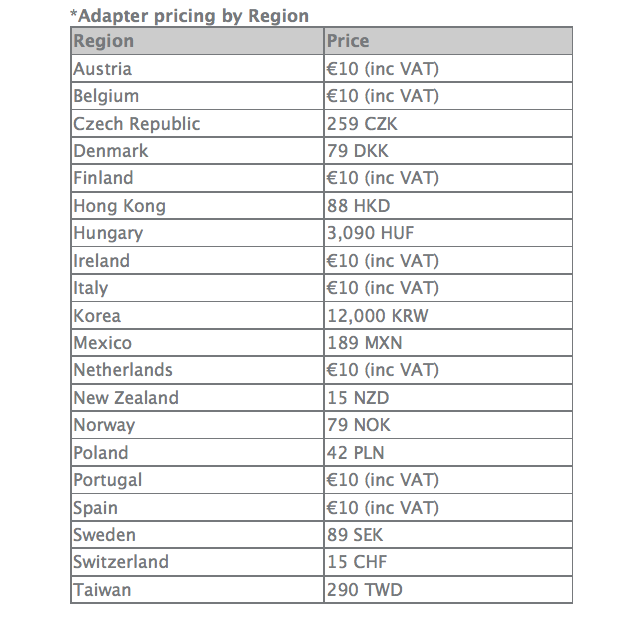Viewport: 640px width, 619px height.
Task: Select the Poland region cell
Action: [x=101, y=453]
